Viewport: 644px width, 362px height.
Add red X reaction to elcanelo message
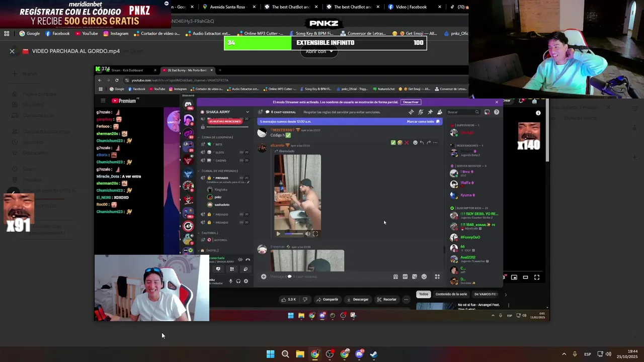tap(407, 143)
